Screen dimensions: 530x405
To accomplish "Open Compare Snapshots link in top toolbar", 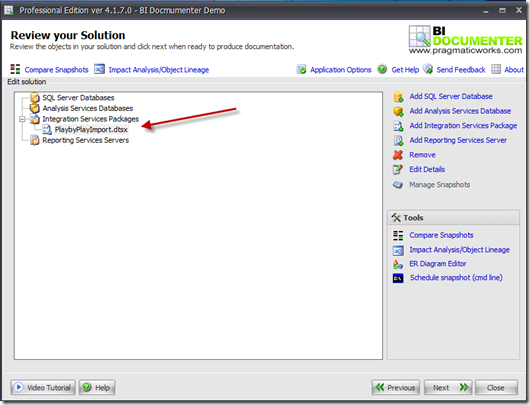I will click(x=56, y=70).
